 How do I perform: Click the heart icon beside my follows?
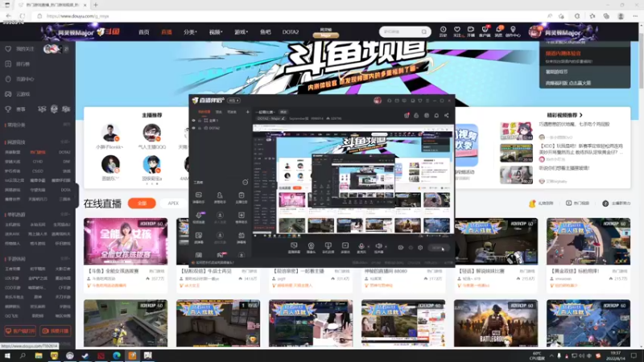tap(8, 49)
